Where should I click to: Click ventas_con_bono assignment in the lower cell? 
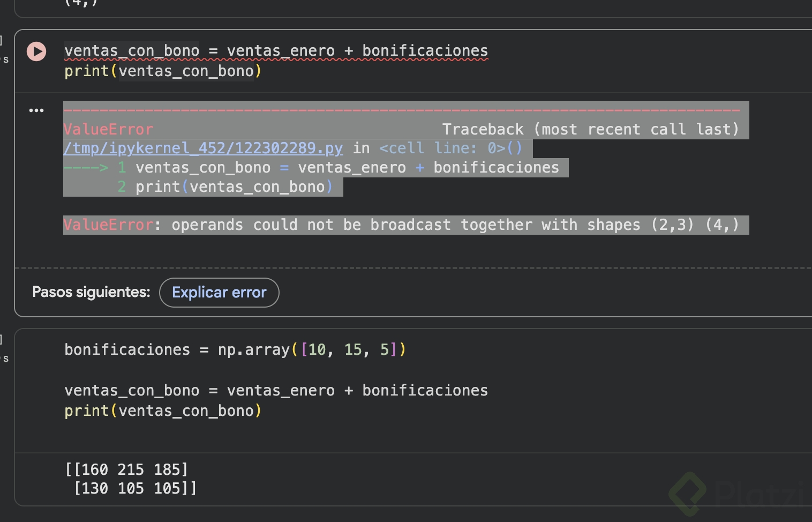(x=276, y=391)
